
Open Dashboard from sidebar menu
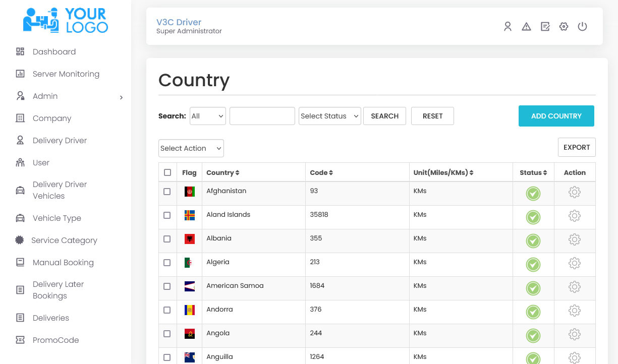[x=54, y=51]
